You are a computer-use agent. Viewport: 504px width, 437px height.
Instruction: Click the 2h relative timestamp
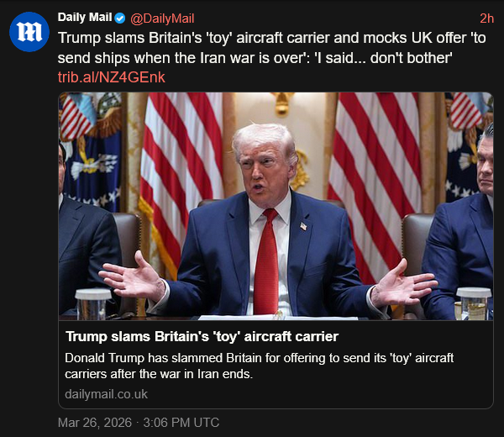(x=486, y=18)
